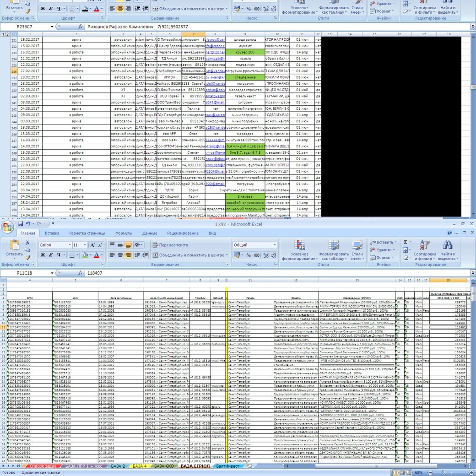Align text to top in lower window ribbon
Viewport: 476px width, 476px height.
[x=112, y=245]
